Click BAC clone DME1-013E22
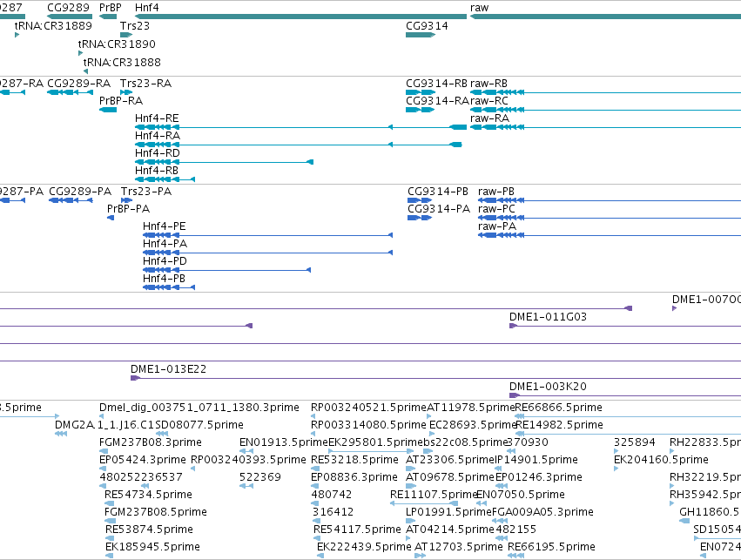741x560 pixels. pyautogui.click(x=168, y=369)
